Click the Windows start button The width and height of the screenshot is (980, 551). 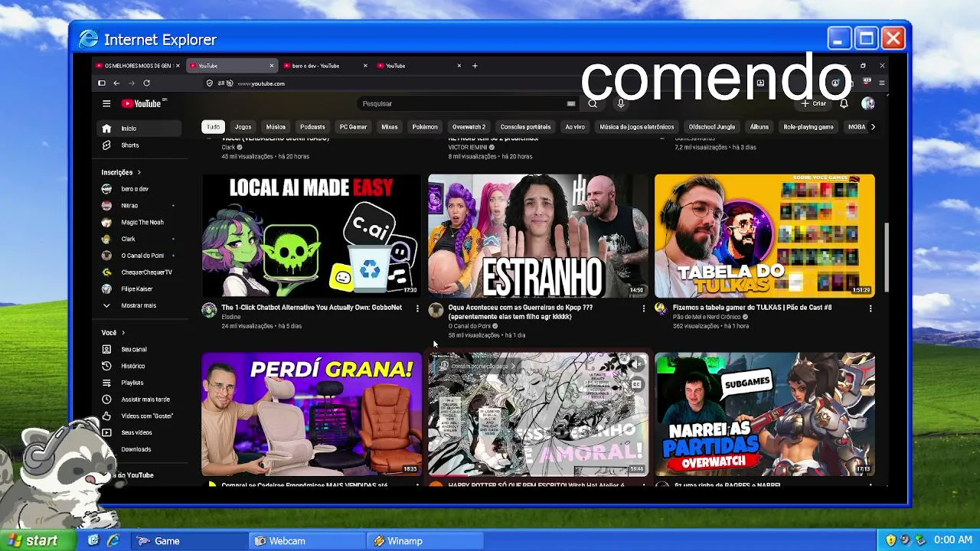pos(38,540)
